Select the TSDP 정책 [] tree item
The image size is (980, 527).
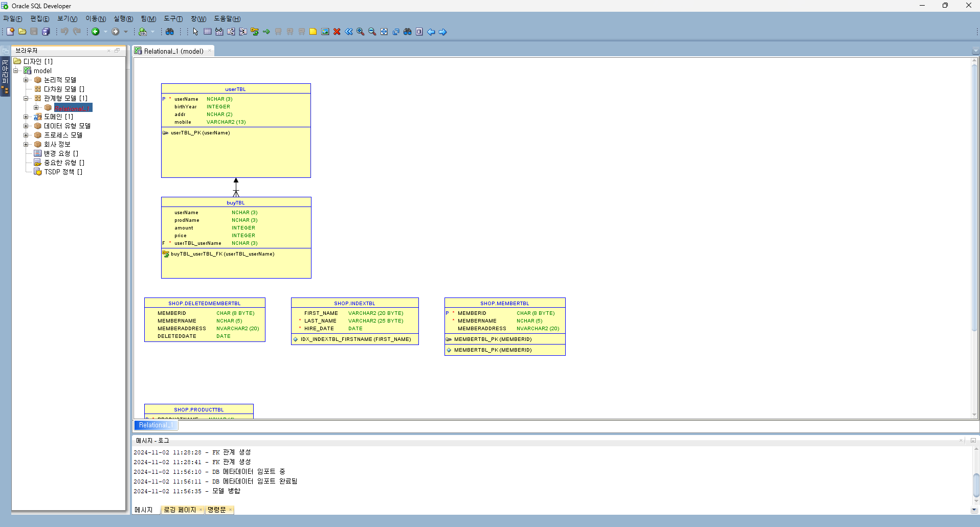click(63, 172)
